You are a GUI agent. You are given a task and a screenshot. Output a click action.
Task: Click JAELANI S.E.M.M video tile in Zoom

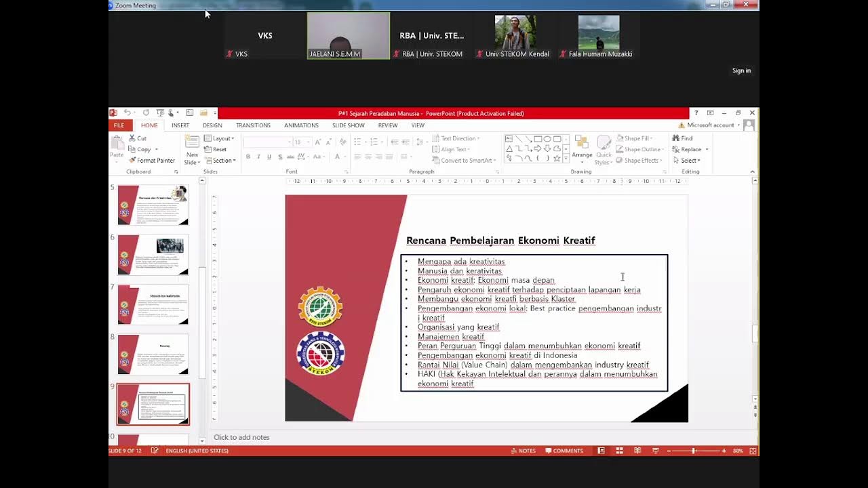pyautogui.click(x=349, y=36)
